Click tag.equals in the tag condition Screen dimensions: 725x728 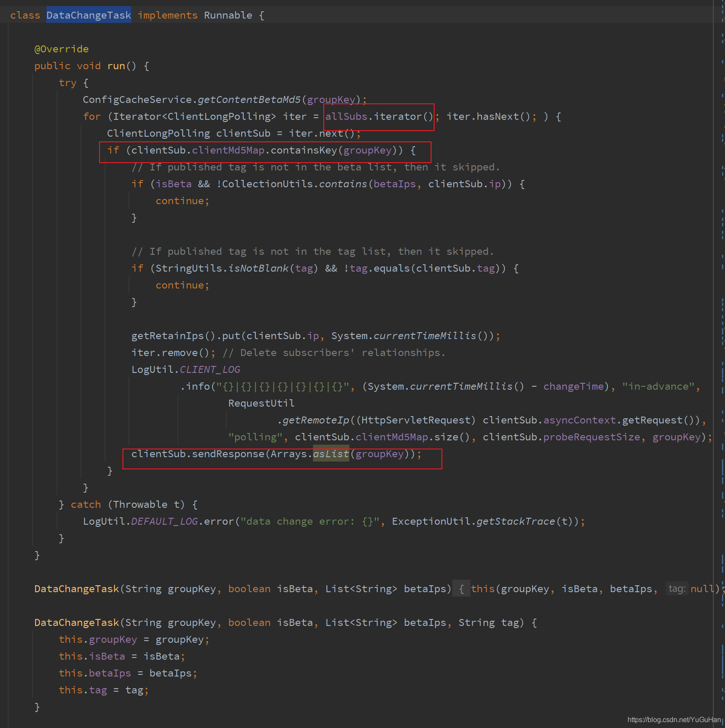pos(380,268)
